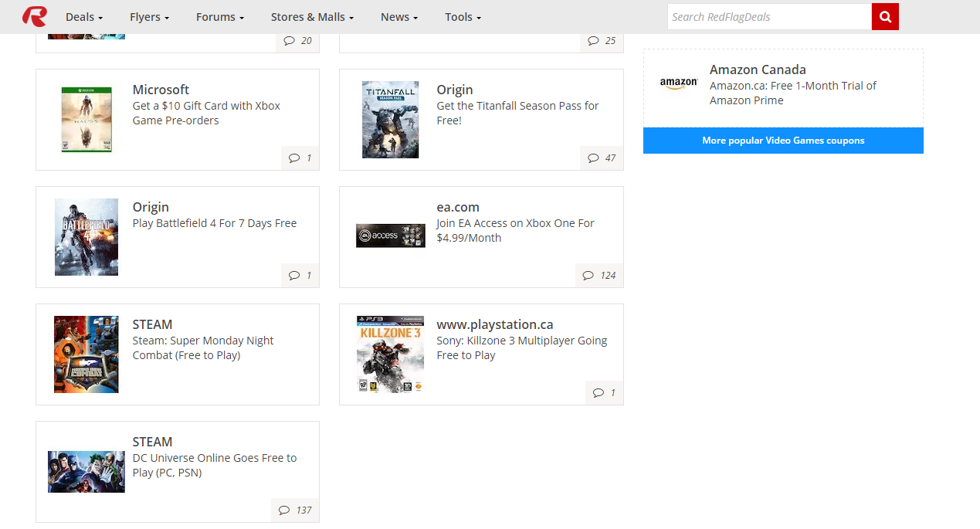Open the News dropdown menu

[x=399, y=17]
